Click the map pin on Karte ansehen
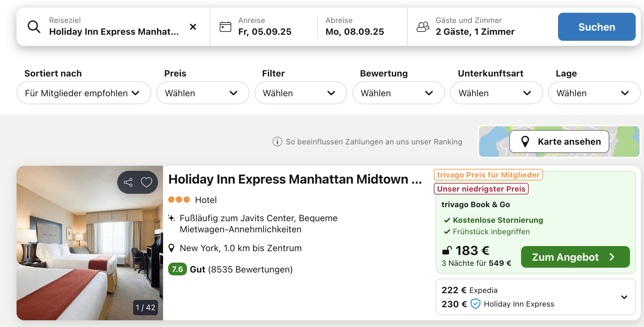The width and height of the screenshot is (644, 327). (x=525, y=142)
